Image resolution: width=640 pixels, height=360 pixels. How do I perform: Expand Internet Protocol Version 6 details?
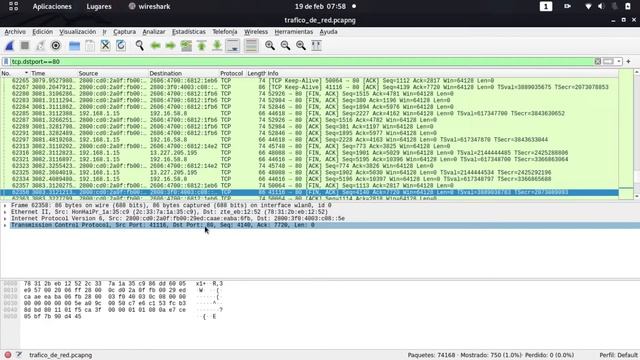point(5,219)
